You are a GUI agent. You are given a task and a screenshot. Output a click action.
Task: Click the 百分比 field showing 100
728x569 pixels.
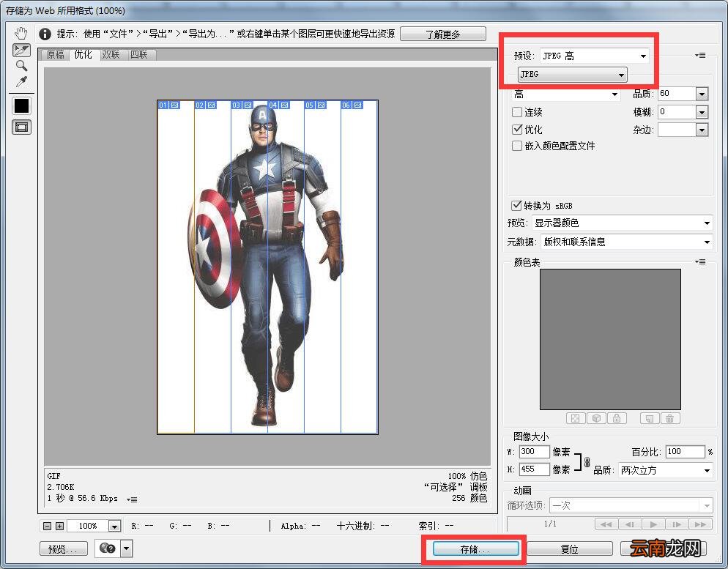(x=685, y=452)
